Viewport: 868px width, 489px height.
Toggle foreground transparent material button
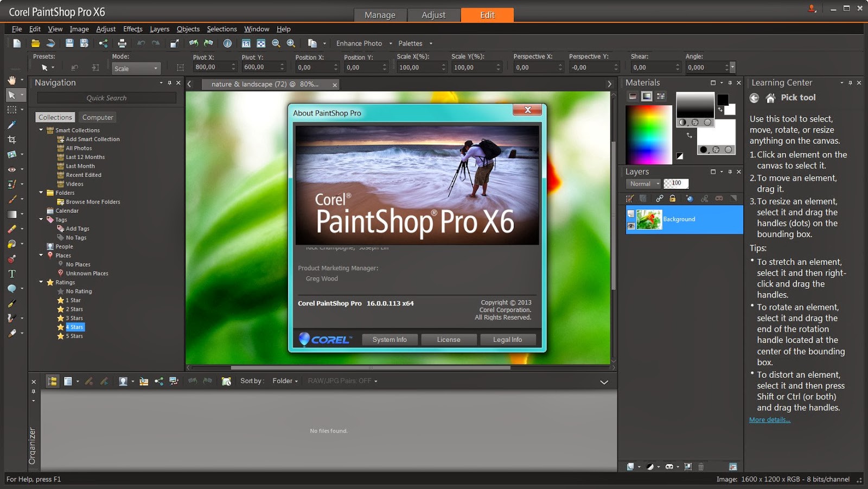coord(707,123)
